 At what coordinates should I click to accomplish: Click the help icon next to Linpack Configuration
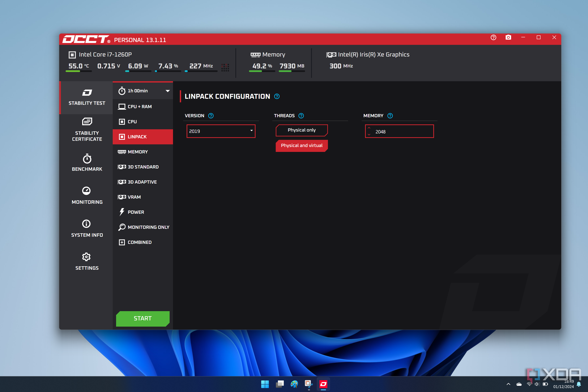277,96
